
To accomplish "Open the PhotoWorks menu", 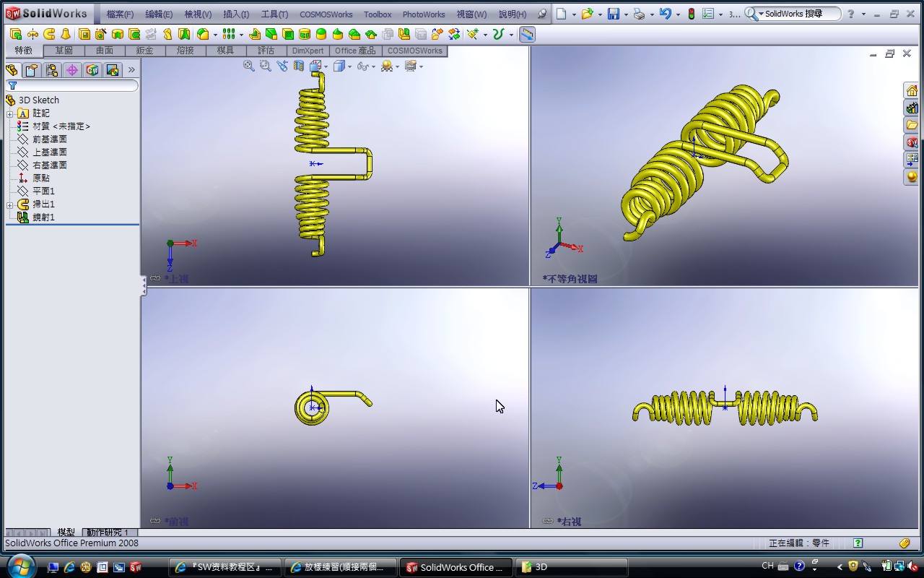I will [x=424, y=14].
